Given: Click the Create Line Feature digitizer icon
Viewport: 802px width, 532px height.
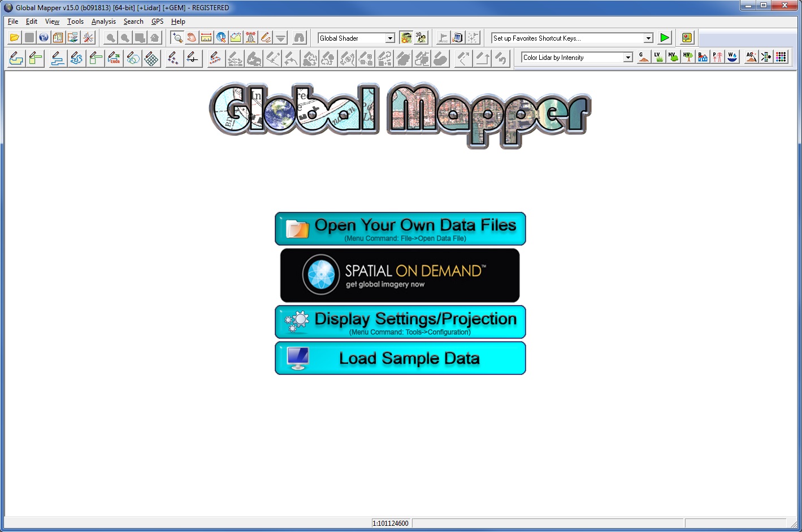Looking at the screenshot, I should (x=57, y=58).
